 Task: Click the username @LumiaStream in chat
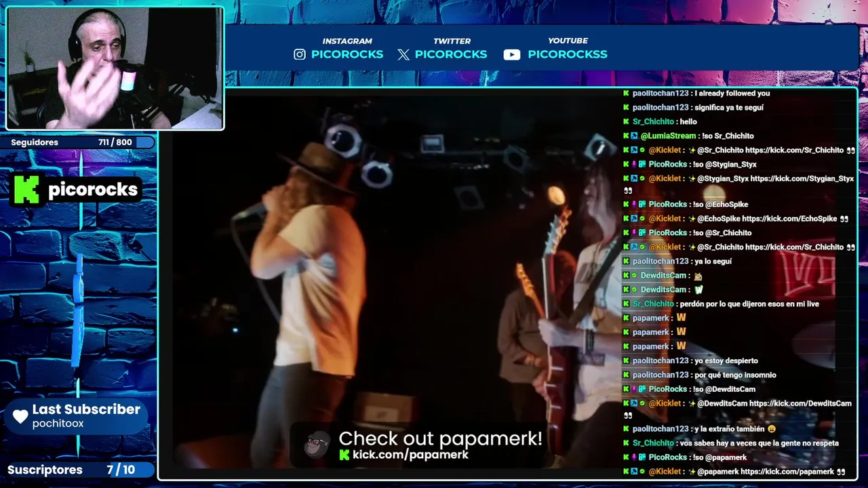[668, 136]
